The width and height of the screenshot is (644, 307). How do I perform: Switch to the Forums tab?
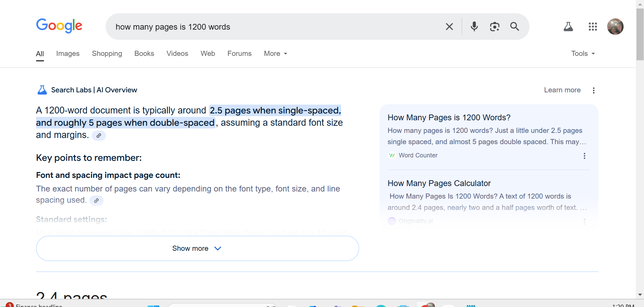pyautogui.click(x=240, y=53)
